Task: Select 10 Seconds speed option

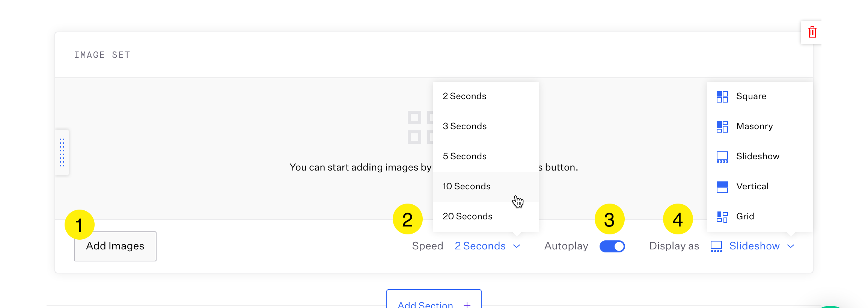Action: tap(467, 186)
